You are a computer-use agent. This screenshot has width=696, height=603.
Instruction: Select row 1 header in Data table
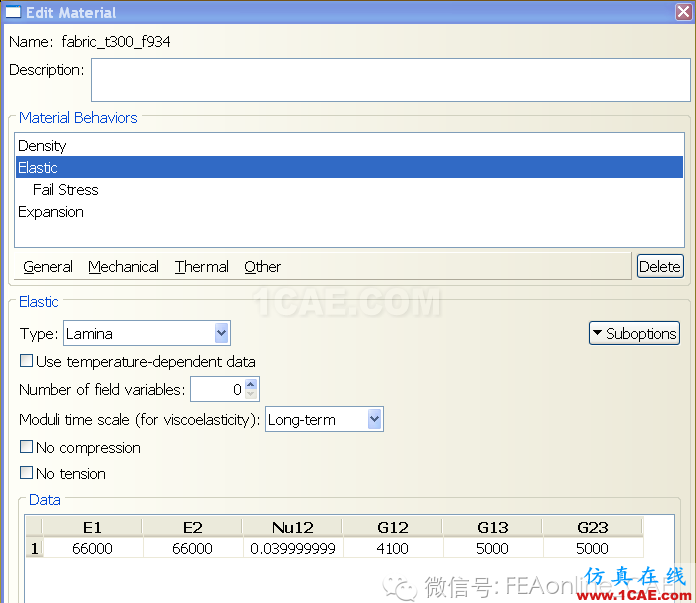coord(34,548)
